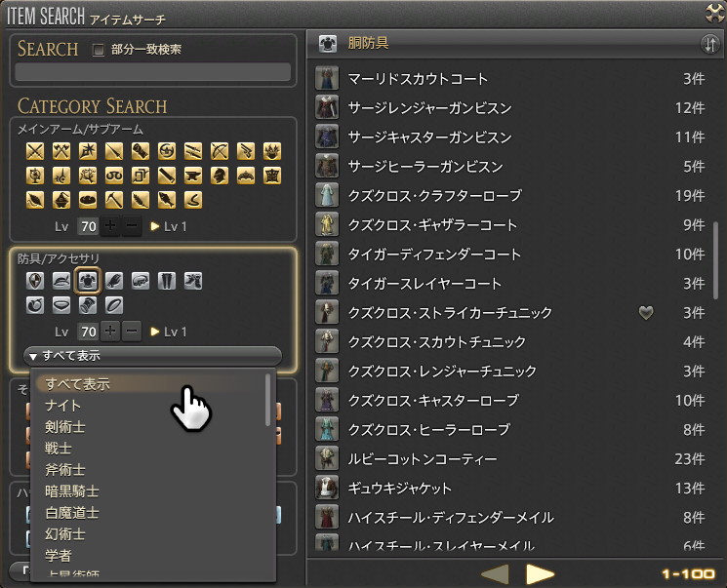Choose 戦士 in the job list
727x588 pixels.
(x=149, y=448)
